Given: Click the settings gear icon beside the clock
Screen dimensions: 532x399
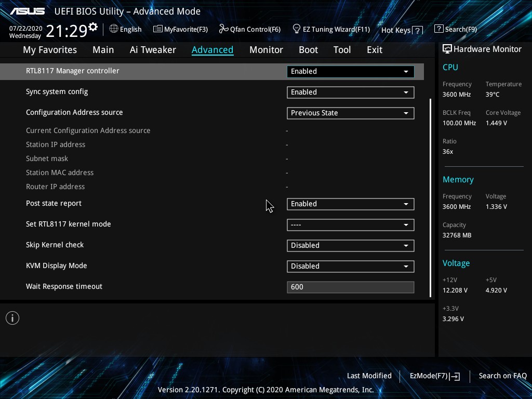Looking at the screenshot, I should click(93, 26).
